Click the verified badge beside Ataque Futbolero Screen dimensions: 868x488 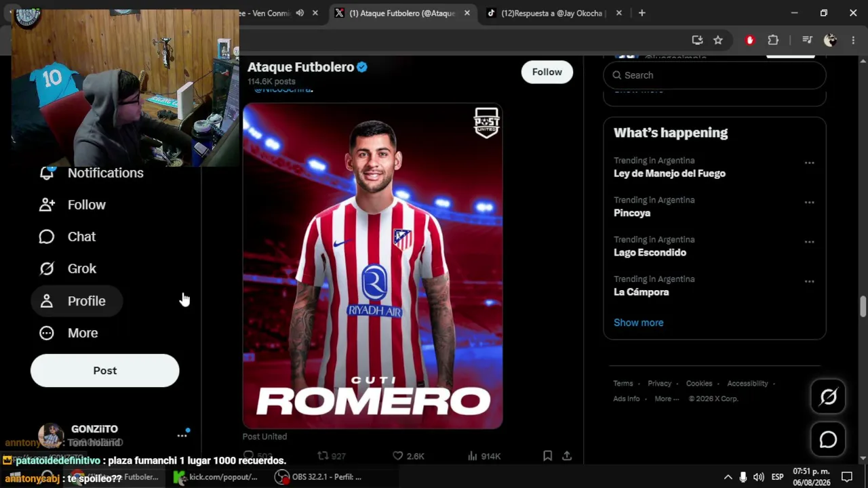362,67
